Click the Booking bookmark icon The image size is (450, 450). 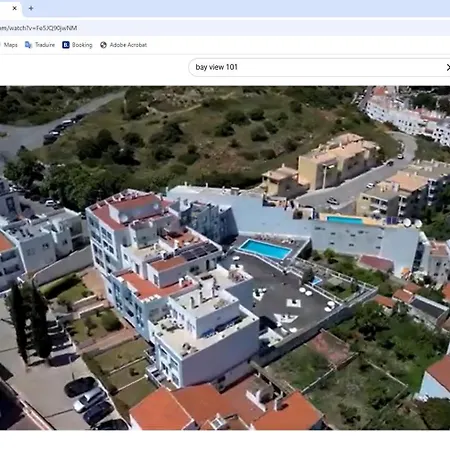pyautogui.click(x=66, y=45)
